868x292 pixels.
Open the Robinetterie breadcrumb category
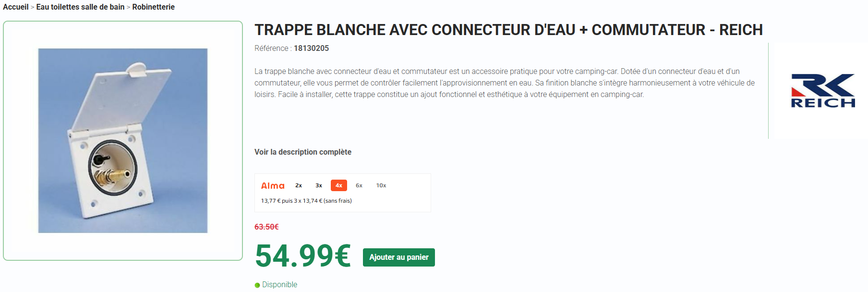[154, 7]
